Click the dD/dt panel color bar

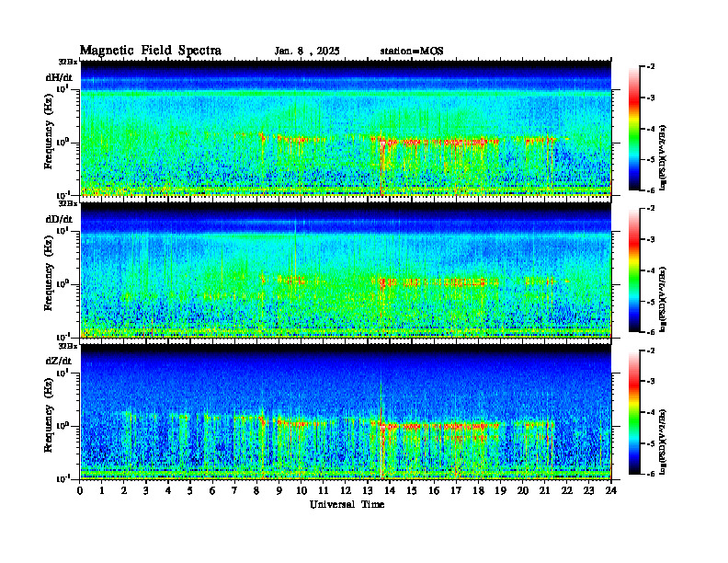pyautogui.click(x=633, y=270)
